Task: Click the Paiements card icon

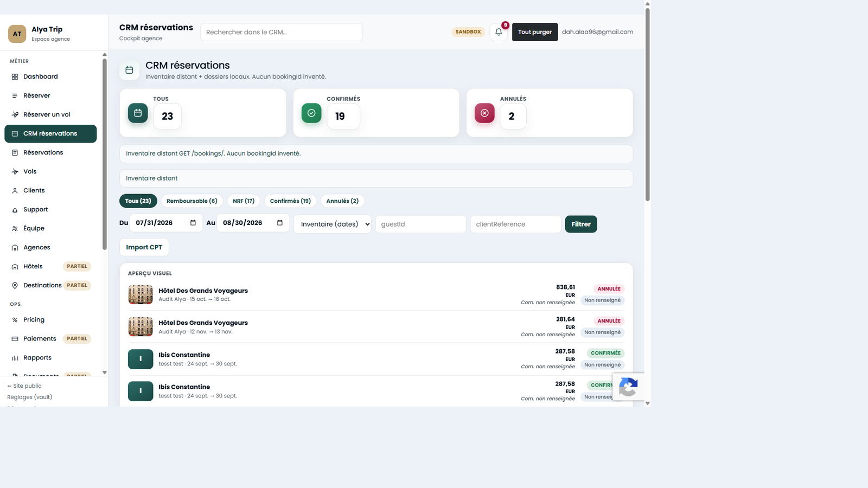Action: [15, 339]
